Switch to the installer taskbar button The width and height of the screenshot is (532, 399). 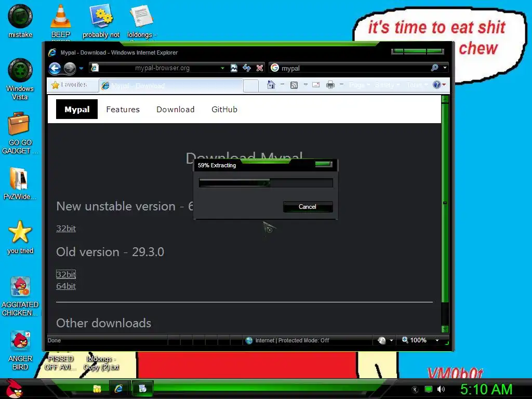tap(143, 389)
